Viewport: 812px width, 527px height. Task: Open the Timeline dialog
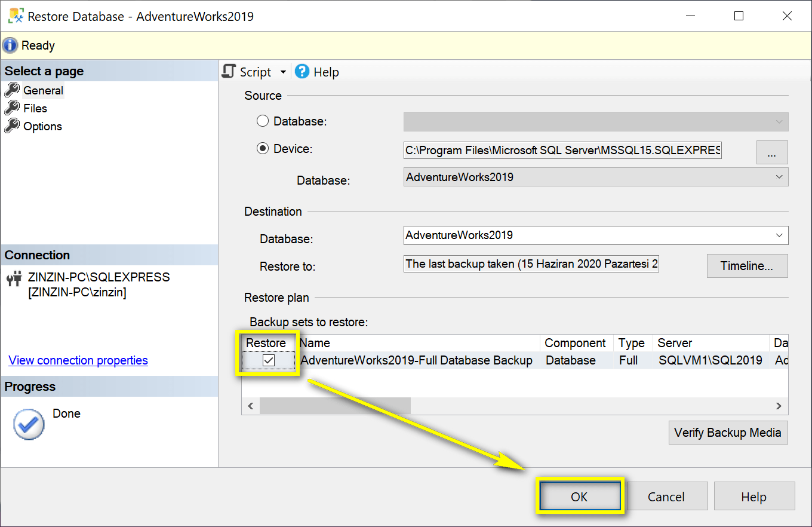coord(747,266)
